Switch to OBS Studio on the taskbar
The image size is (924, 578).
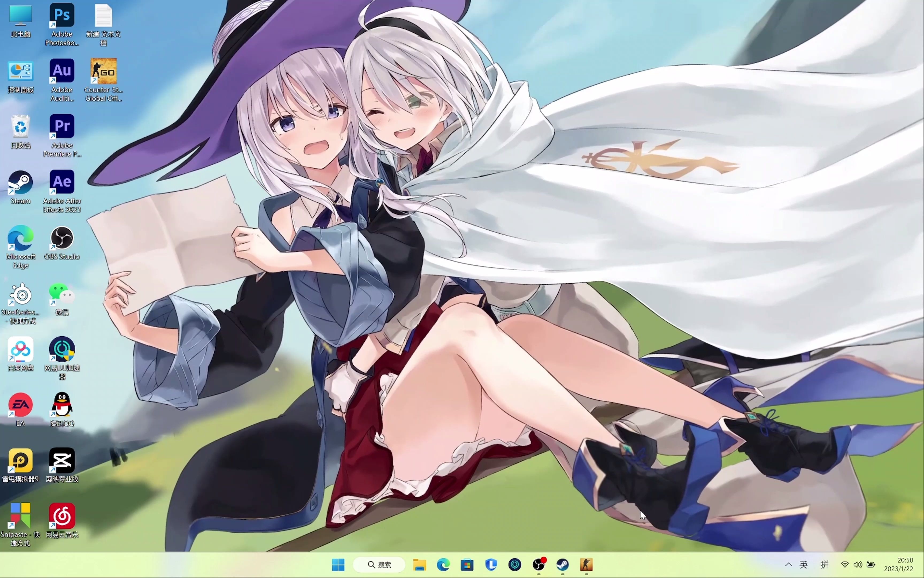(539, 565)
